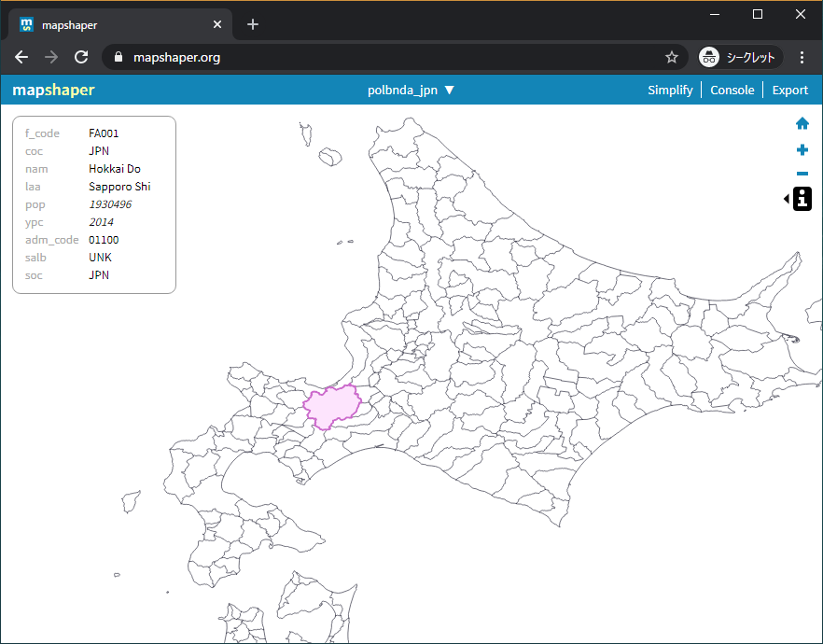Image resolution: width=823 pixels, height=644 pixels.
Task: Click the pop value 1930496
Action: [110, 204]
